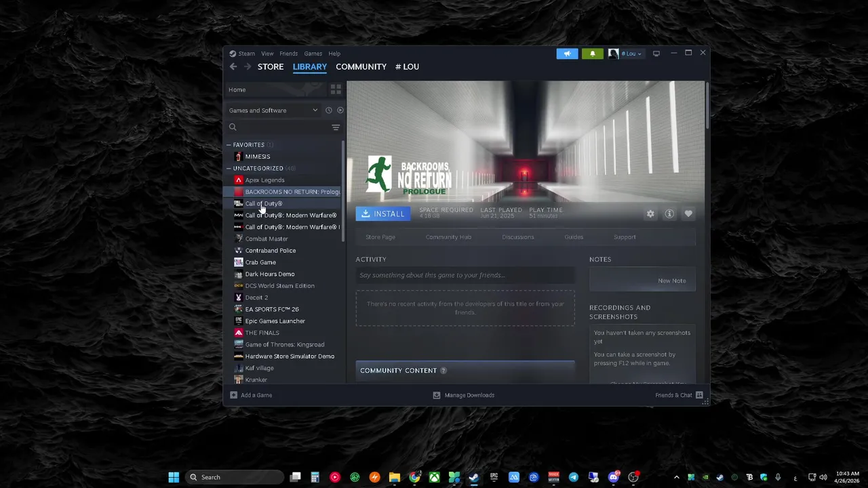
Task: Click the activity status input field
Action: point(465,275)
